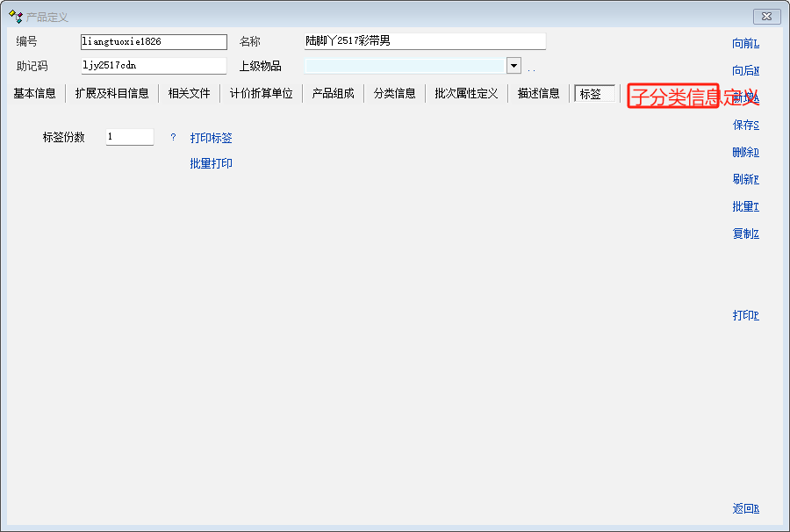Show the 产品组成 tab

pyautogui.click(x=333, y=94)
